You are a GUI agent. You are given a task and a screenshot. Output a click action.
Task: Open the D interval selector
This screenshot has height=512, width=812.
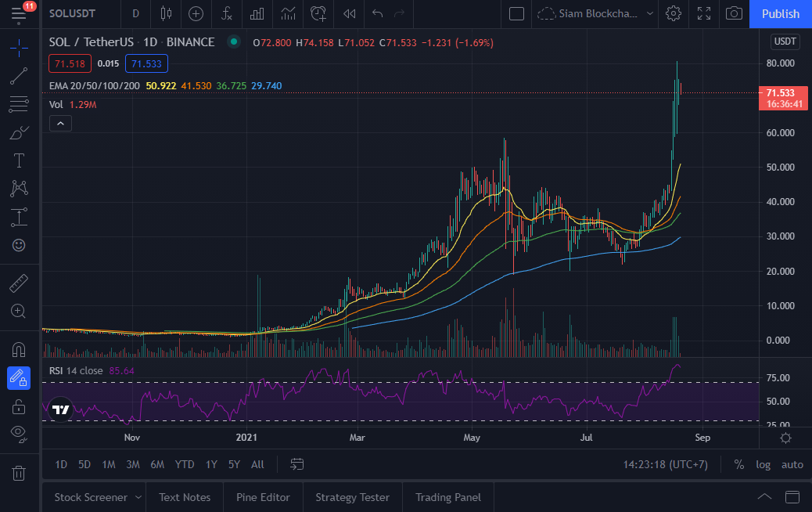(x=135, y=14)
